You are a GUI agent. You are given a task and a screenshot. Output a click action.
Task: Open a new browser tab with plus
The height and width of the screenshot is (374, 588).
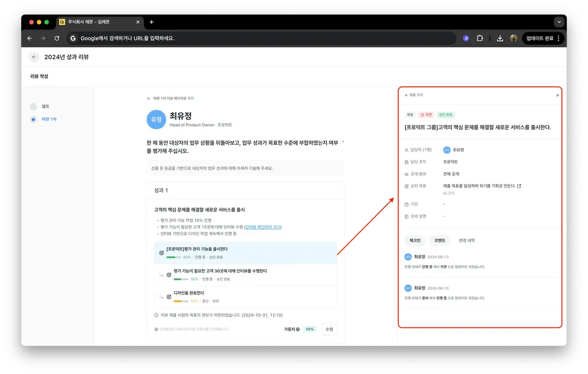(152, 22)
